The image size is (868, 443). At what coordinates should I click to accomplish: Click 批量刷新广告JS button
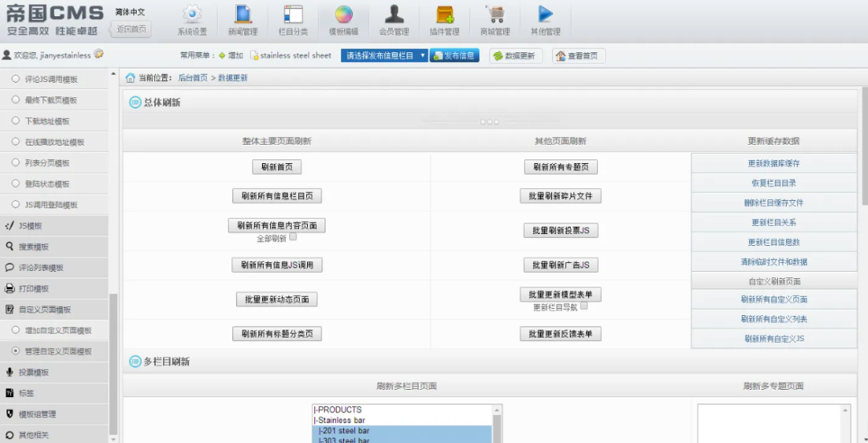[x=561, y=265]
